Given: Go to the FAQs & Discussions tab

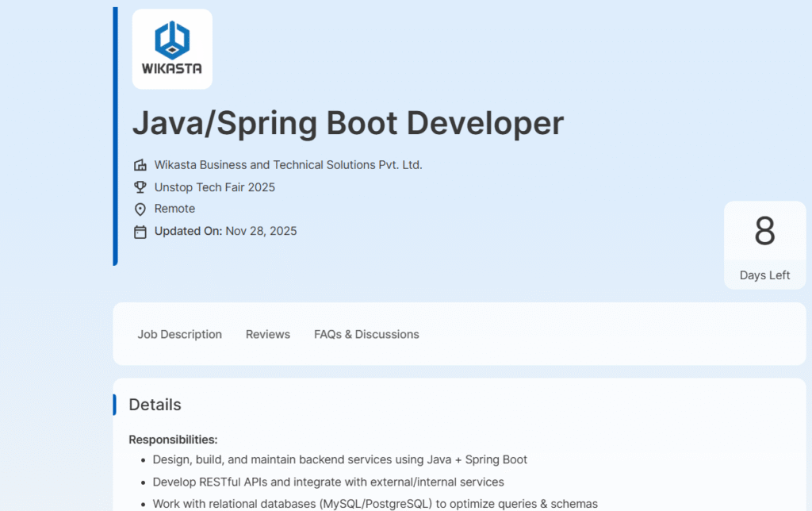Looking at the screenshot, I should [366, 334].
